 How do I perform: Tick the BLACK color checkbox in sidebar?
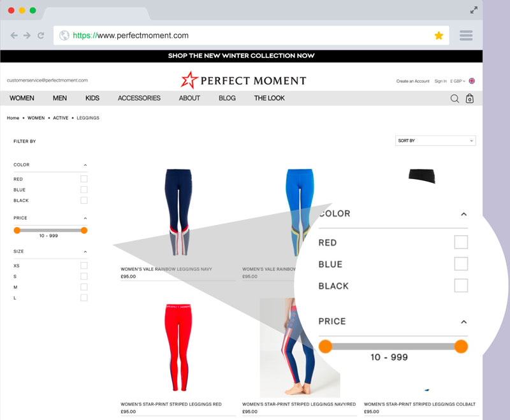tap(84, 200)
